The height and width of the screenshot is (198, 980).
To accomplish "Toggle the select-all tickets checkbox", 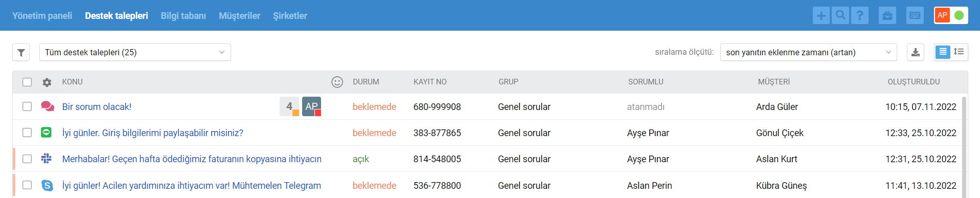I will [x=27, y=82].
